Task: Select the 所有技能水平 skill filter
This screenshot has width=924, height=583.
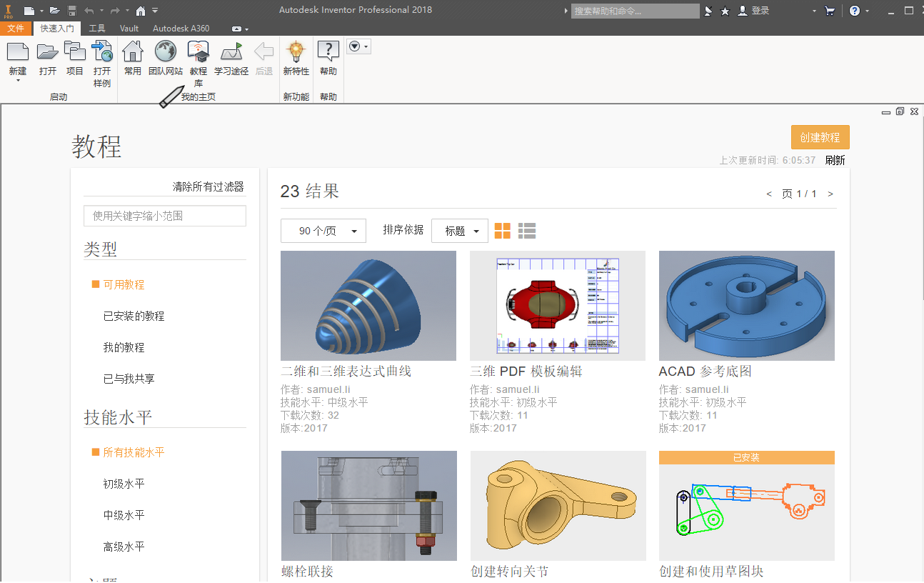Action: [134, 452]
